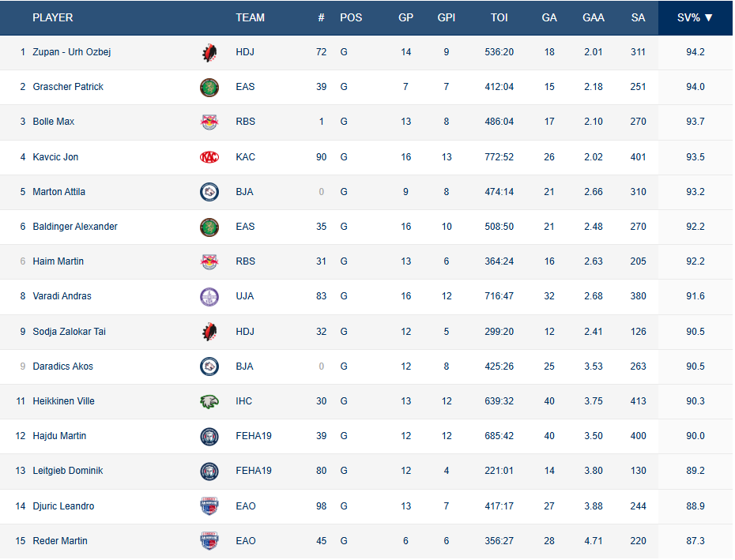Viewport: 735px width, 560px height.
Task: Click the HDJ team logo beside Zupan
Action: point(209,52)
